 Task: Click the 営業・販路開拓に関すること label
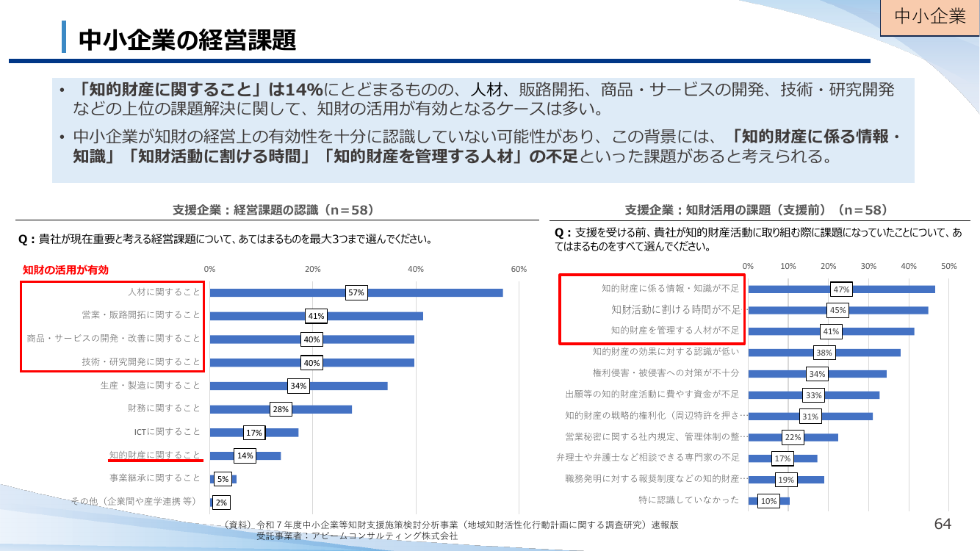click(x=141, y=315)
